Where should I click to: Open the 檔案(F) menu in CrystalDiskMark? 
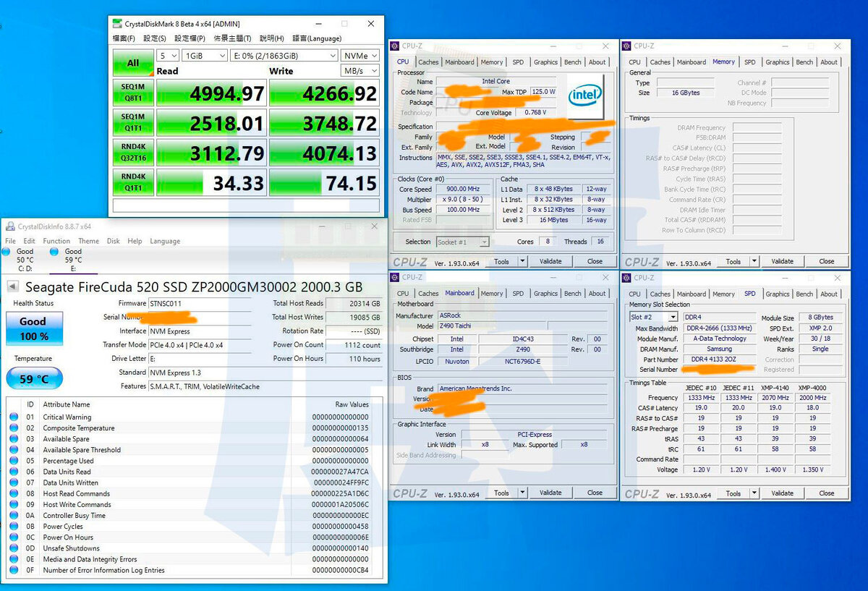[x=124, y=38]
